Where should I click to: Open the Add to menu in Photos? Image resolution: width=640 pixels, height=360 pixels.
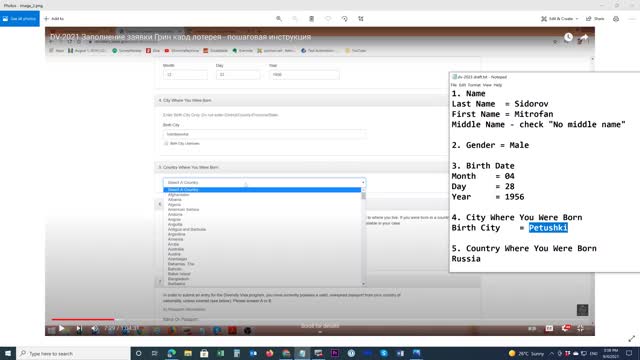[54, 19]
